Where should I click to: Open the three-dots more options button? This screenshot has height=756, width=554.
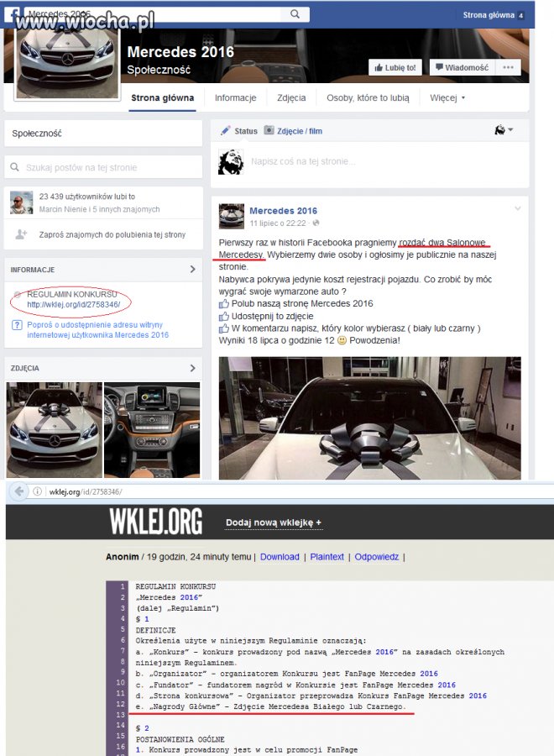pos(508,67)
